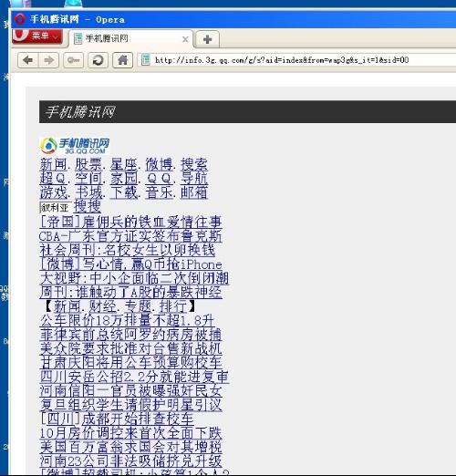Open the 音乐 navigation link
456x476 pixels.
click(x=159, y=192)
